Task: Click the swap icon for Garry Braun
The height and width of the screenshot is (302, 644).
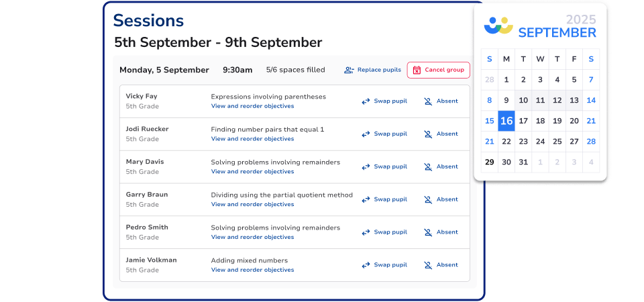Action: pyautogui.click(x=366, y=199)
